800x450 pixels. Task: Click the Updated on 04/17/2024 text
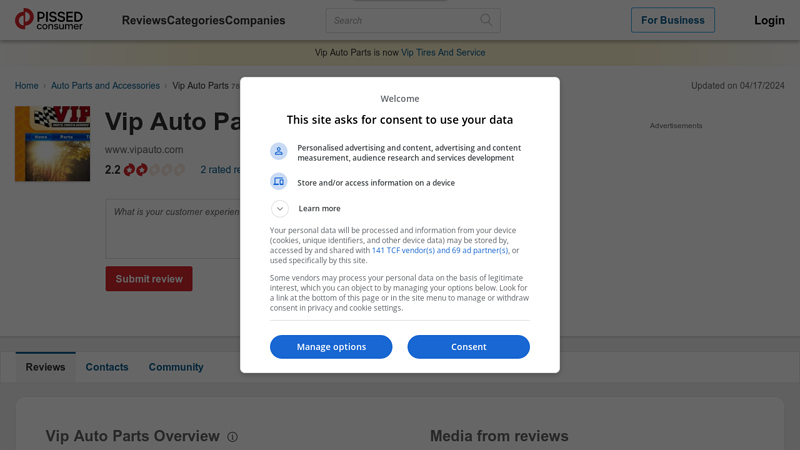coord(738,86)
